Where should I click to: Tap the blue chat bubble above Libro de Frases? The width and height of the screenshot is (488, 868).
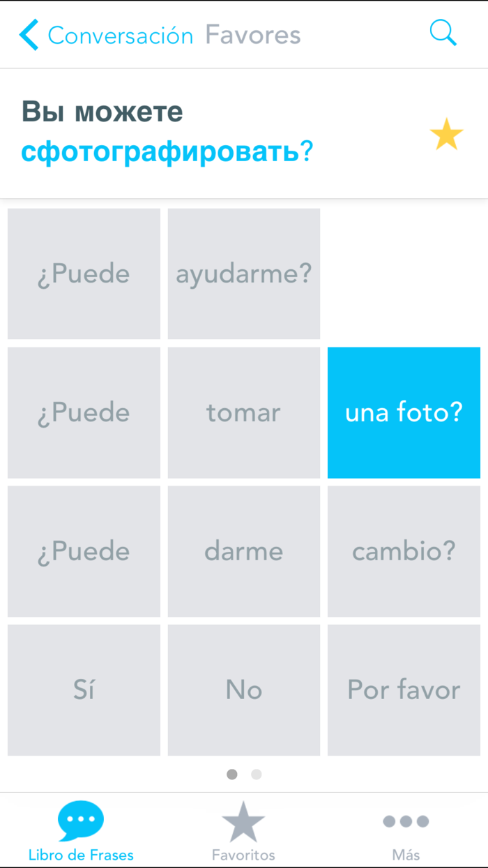tap(81, 820)
